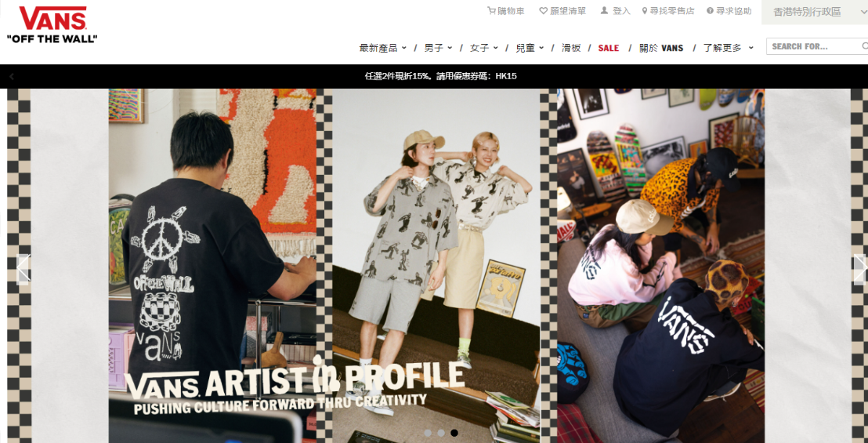Open the shopping cart 購物車

(505, 11)
